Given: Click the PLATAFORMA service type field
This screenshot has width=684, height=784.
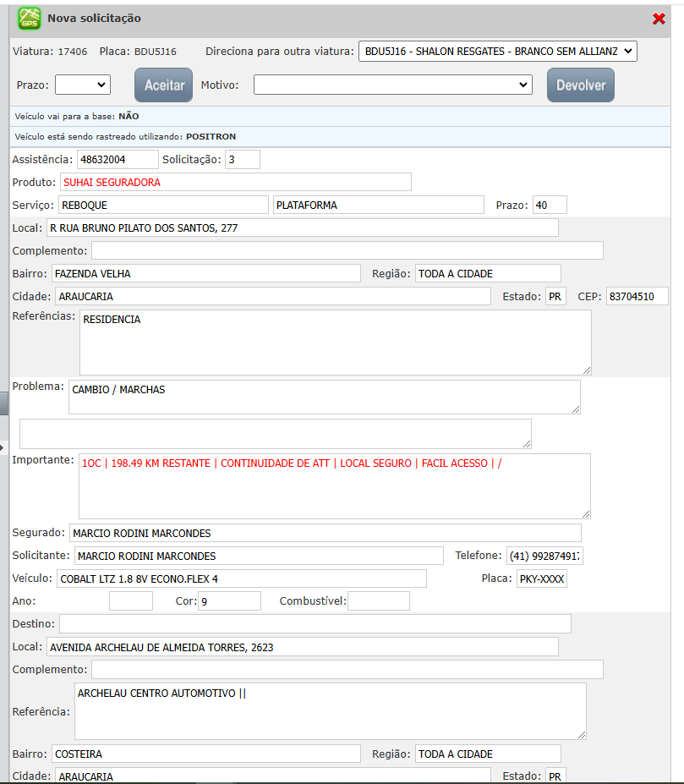Looking at the screenshot, I should point(377,205).
